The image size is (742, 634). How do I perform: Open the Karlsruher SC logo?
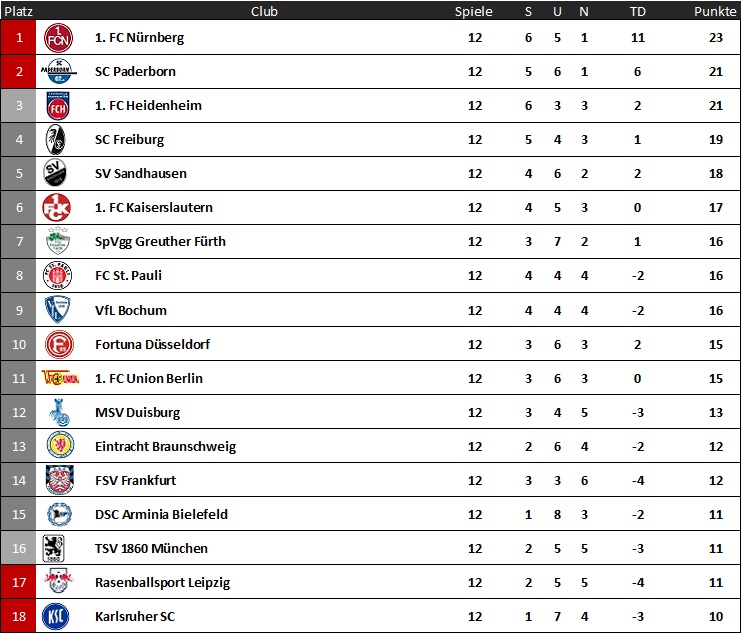56,616
